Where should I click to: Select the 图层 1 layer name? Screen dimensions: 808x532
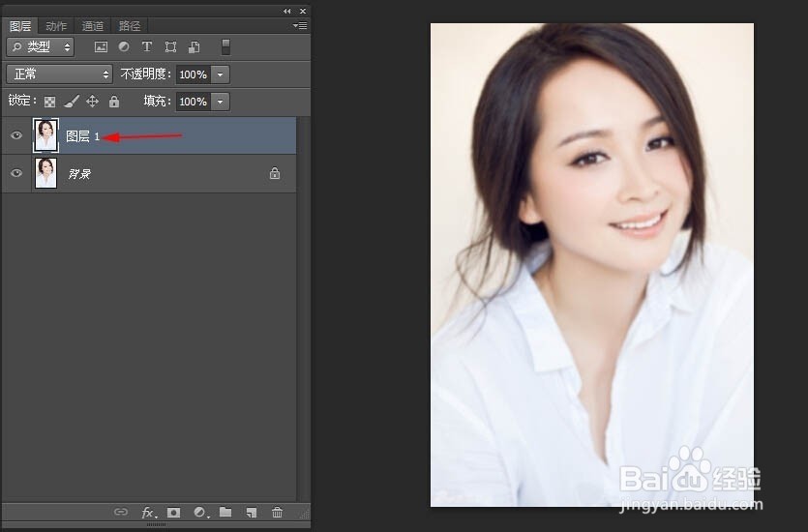click(x=82, y=136)
